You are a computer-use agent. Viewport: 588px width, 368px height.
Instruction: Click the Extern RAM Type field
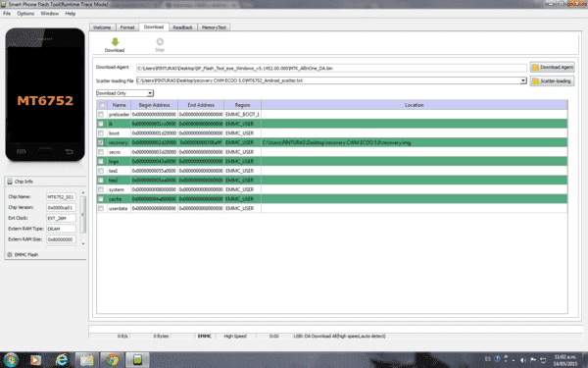pos(61,229)
